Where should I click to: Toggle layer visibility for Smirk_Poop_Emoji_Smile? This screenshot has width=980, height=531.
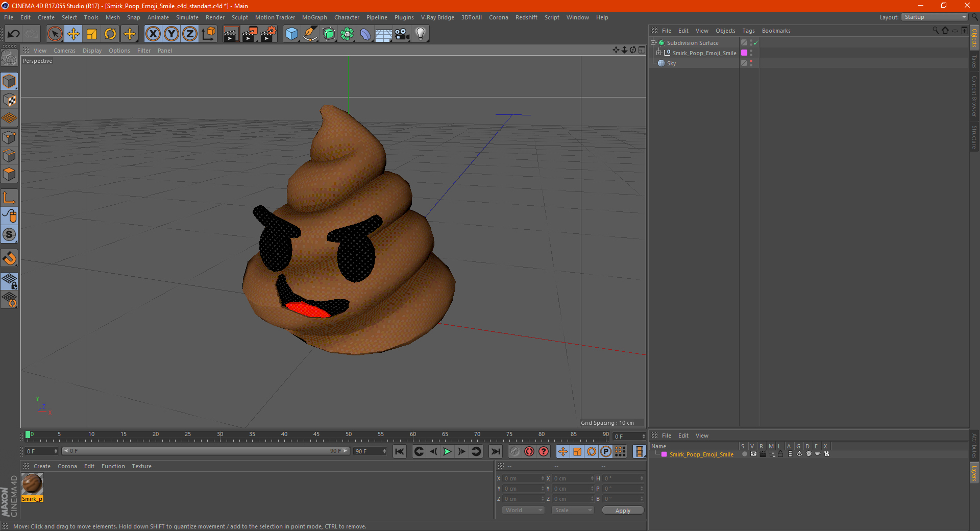753,454
